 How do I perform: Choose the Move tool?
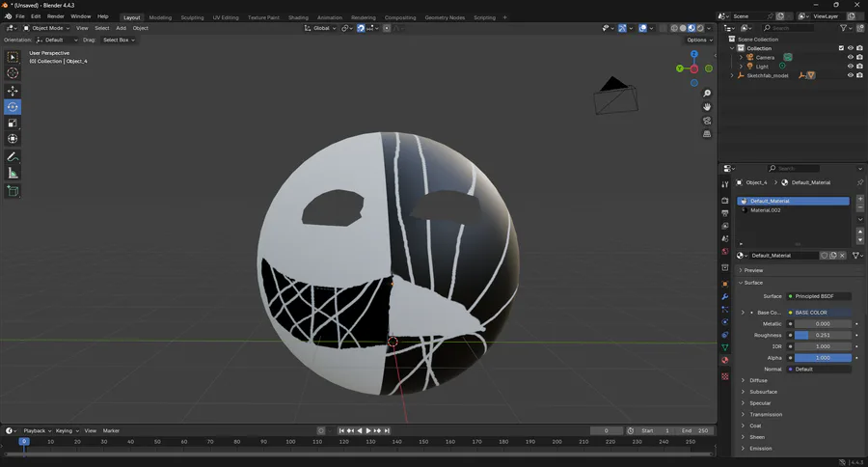pos(13,91)
